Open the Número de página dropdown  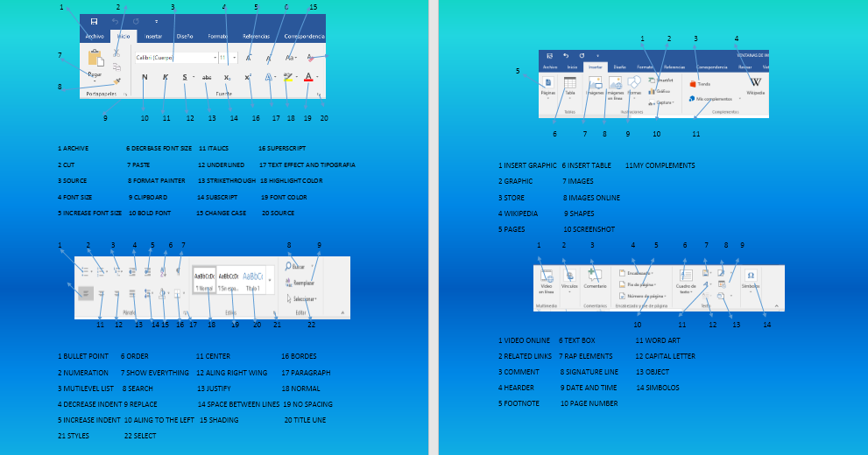coord(643,296)
